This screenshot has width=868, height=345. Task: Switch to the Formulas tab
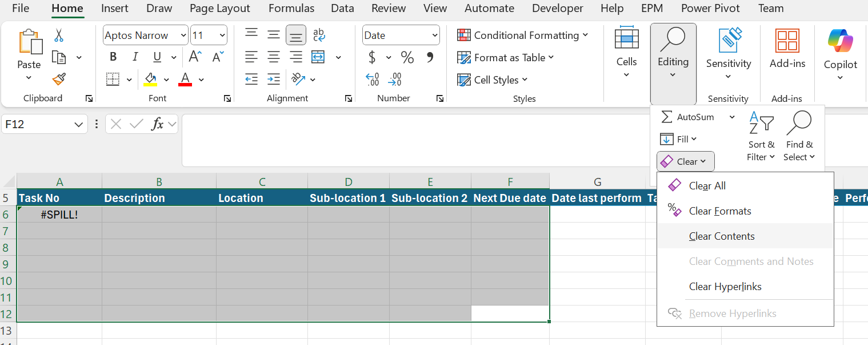(291, 8)
